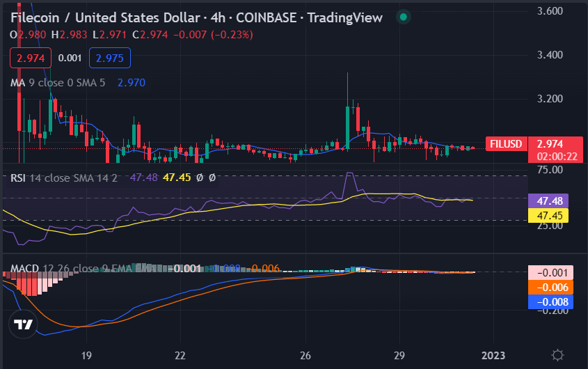This screenshot has height=369, width=588.
Task: Click the purple RSI value 47.48 tag
Action: tap(548, 201)
